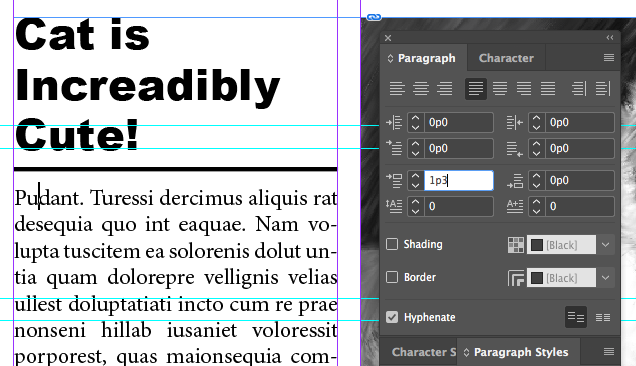
Task: Open the Shading color dropdown
Action: tap(606, 245)
